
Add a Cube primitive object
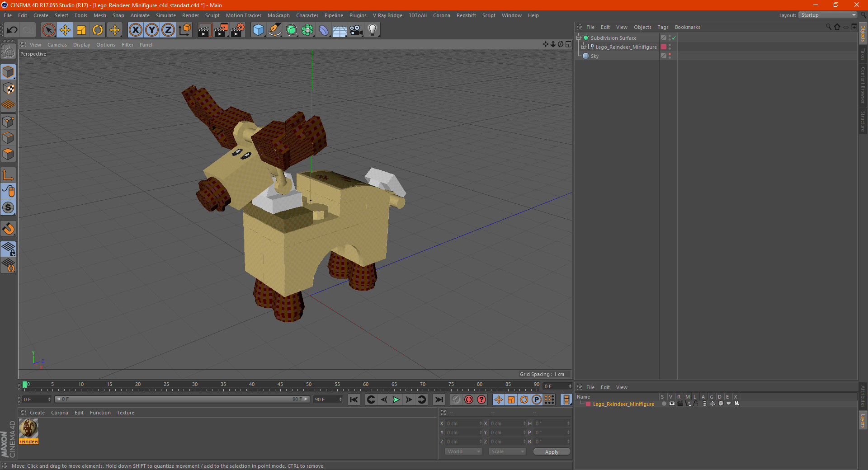pyautogui.click(x=258, y=30)
